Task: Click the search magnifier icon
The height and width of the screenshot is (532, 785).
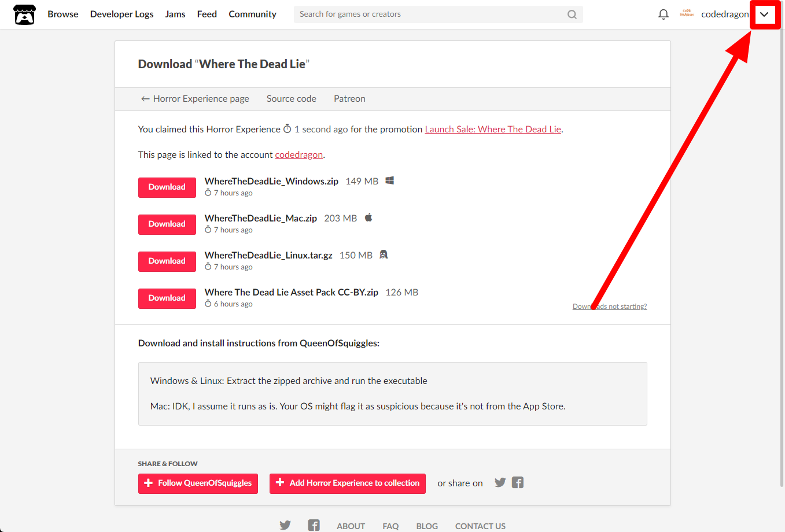Action: pos(572,14)
